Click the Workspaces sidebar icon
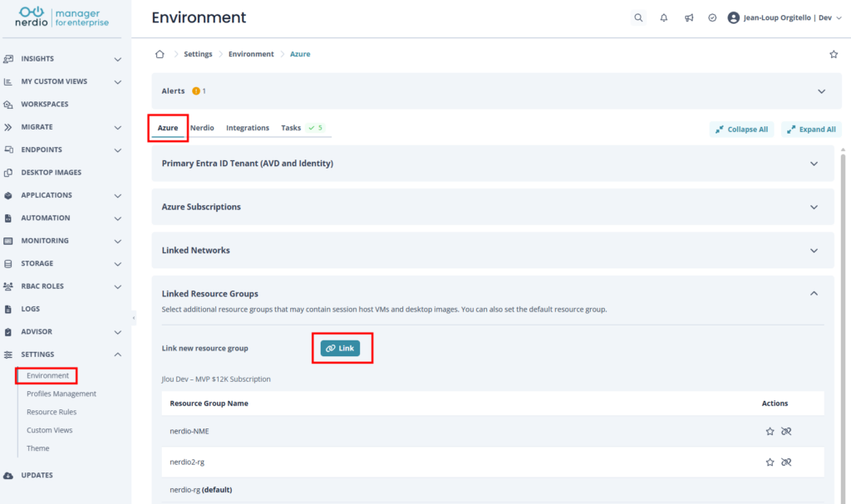Screen dimensions: 851x504 pyautogui.click(x=8, y=104)
